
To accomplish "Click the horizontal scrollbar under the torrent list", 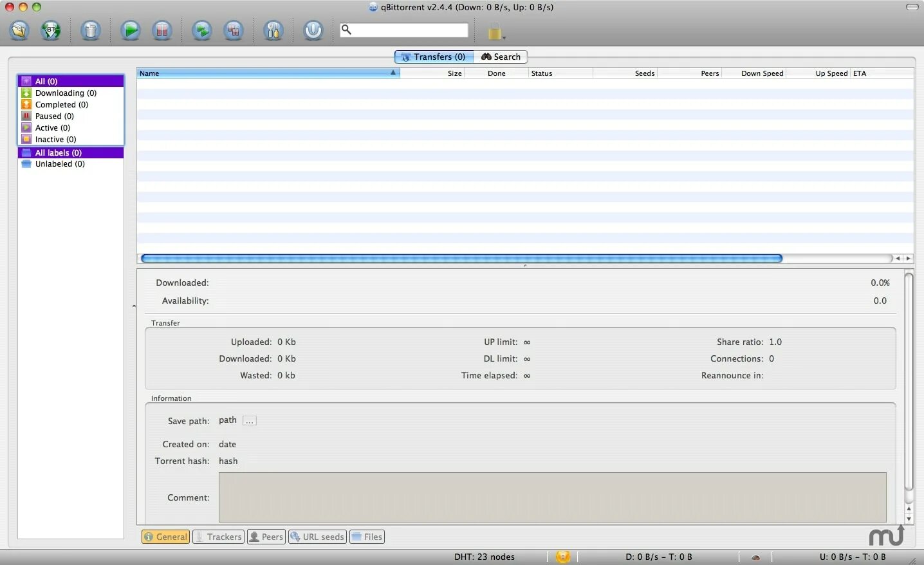I will (461, 258).
